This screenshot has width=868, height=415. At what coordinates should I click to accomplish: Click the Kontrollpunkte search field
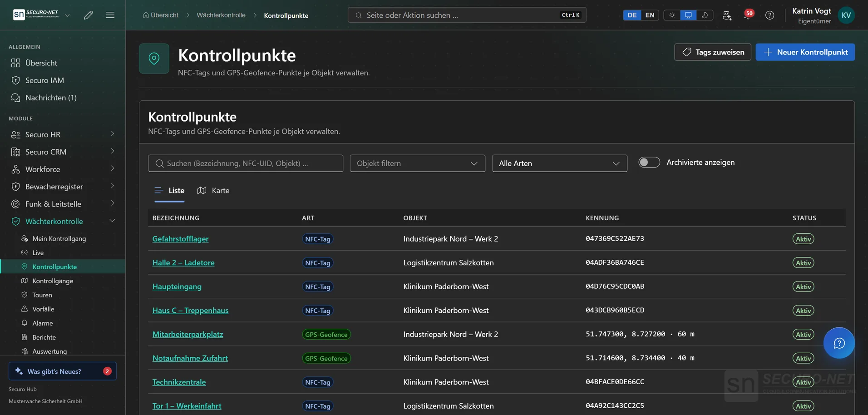point(246,163)
